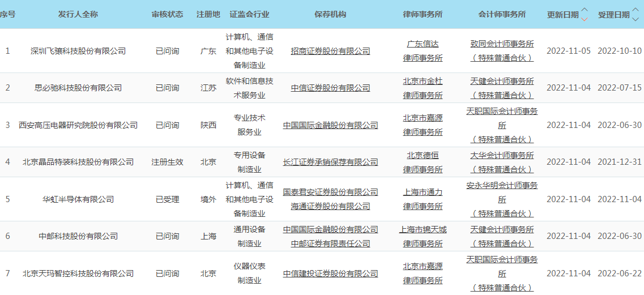Click 中信建投证券股份有限公司 link
644x295 pixels.
[330, 273]
